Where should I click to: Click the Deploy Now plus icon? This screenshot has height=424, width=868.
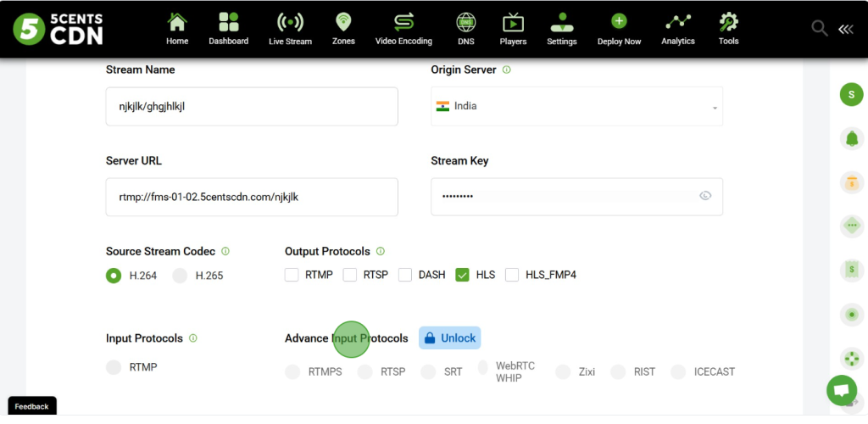619,23
